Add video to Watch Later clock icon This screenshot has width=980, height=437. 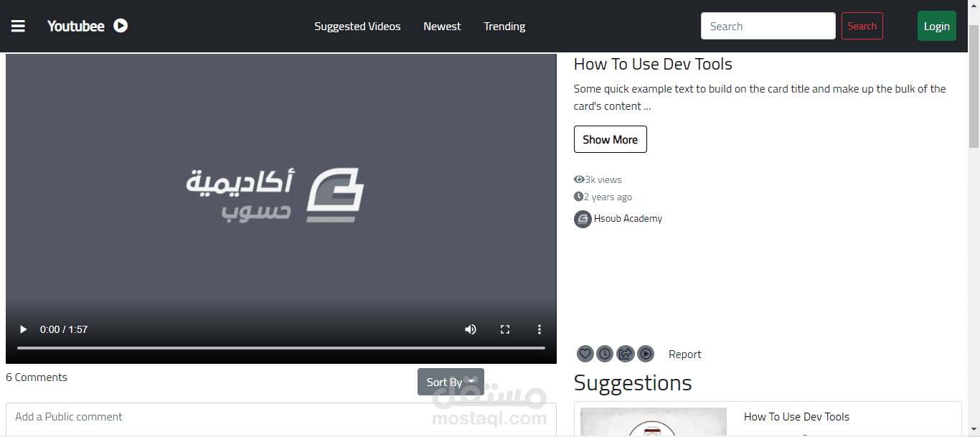[606, 354]
